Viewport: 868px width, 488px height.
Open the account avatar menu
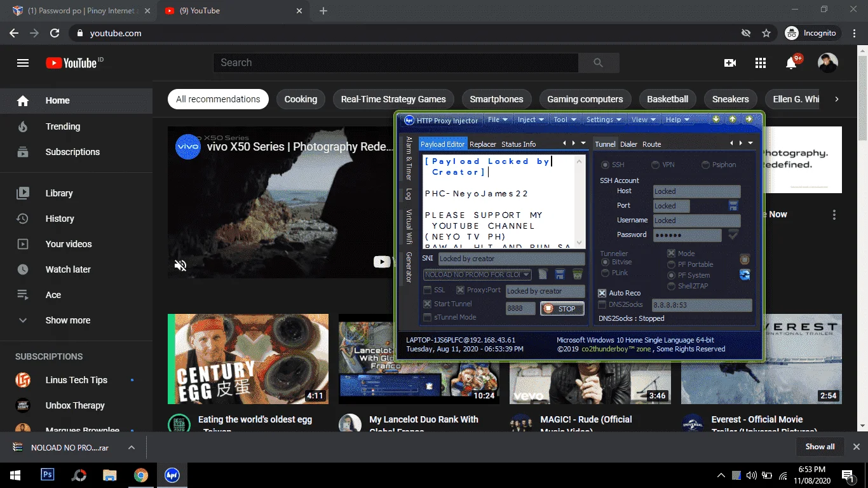point(827,63)
